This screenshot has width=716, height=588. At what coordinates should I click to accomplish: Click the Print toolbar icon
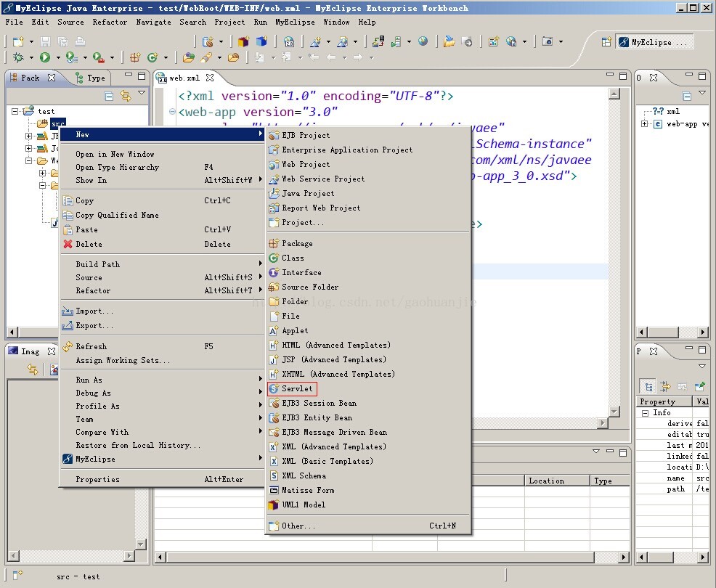(80, 42)
